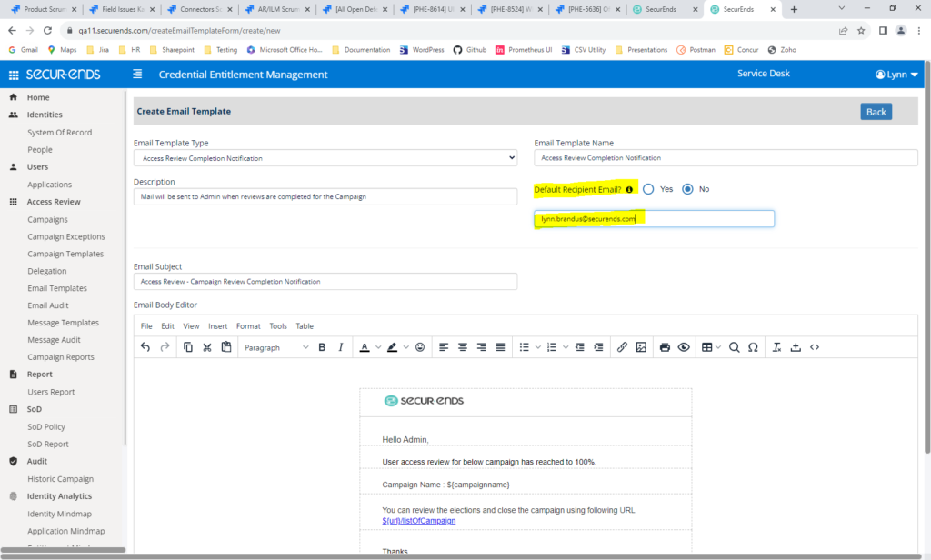Insert an image into email body

641,347
